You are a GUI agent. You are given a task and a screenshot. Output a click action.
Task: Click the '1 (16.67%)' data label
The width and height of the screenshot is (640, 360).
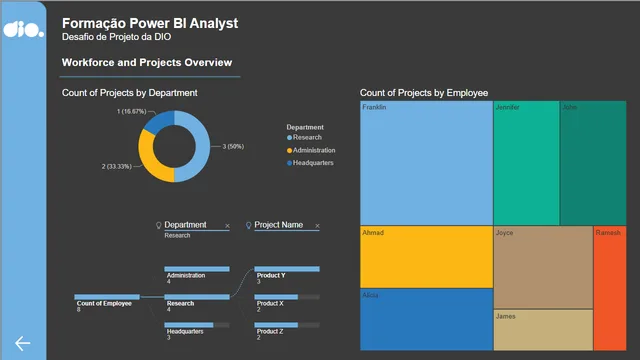click(x=131, y=111)
